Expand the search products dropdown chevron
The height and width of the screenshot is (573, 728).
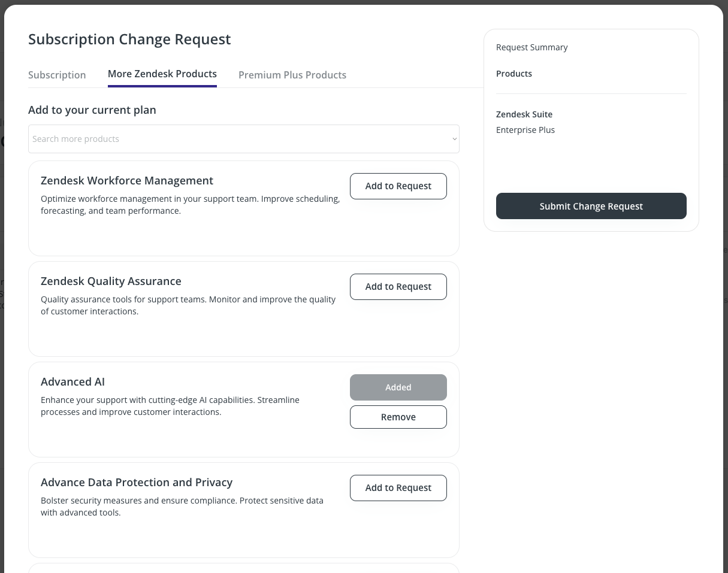[454, 140]
